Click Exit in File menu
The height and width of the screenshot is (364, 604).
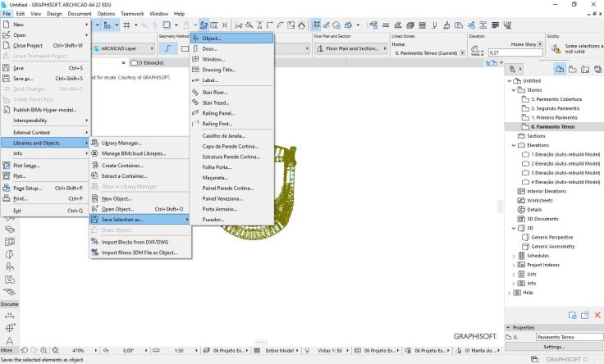click(x=45, y=211)
